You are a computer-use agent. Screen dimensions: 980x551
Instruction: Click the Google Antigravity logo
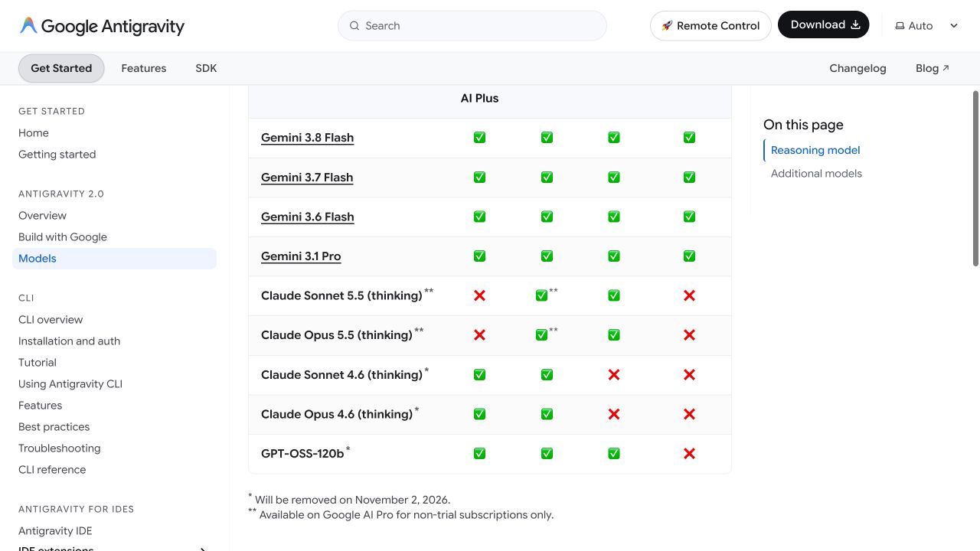pos(102,26)
